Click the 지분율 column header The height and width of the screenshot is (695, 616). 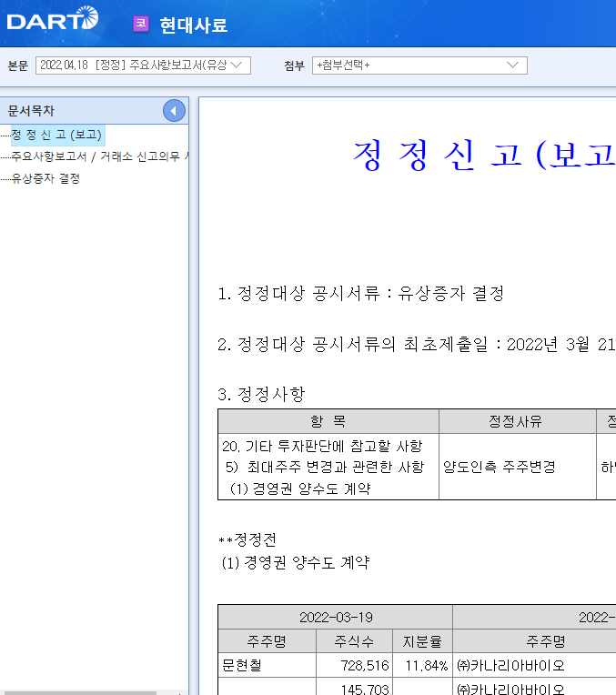(422, 641)
